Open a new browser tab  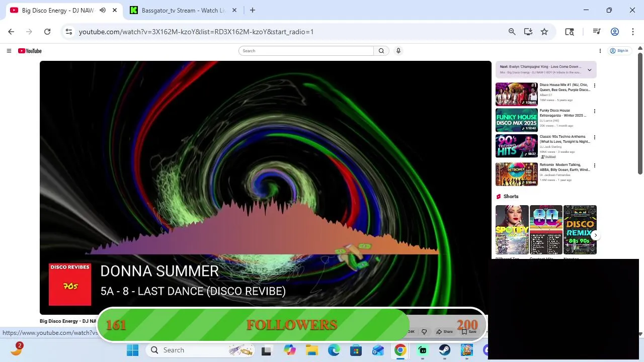coord(253,10)
